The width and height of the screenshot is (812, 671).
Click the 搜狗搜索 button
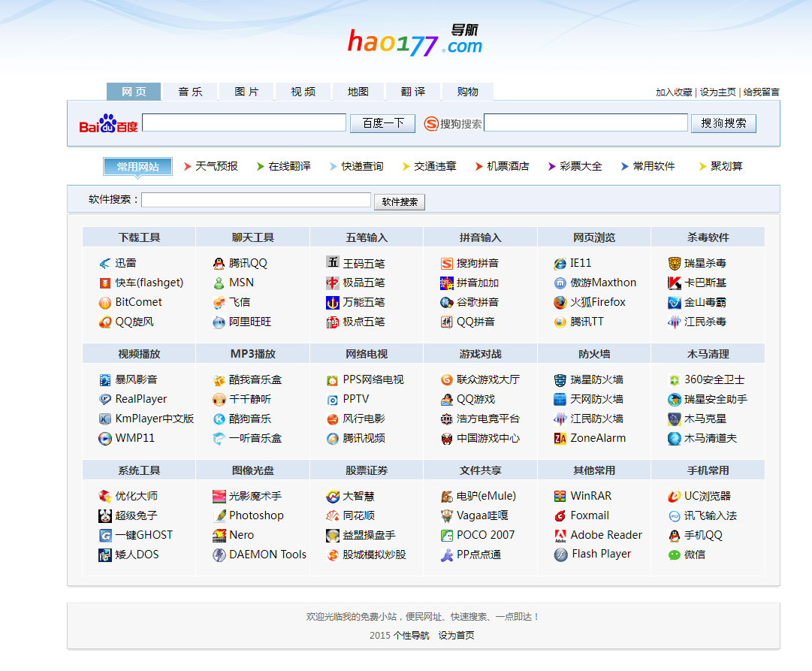pyautogui.click(x=723, y=123)
